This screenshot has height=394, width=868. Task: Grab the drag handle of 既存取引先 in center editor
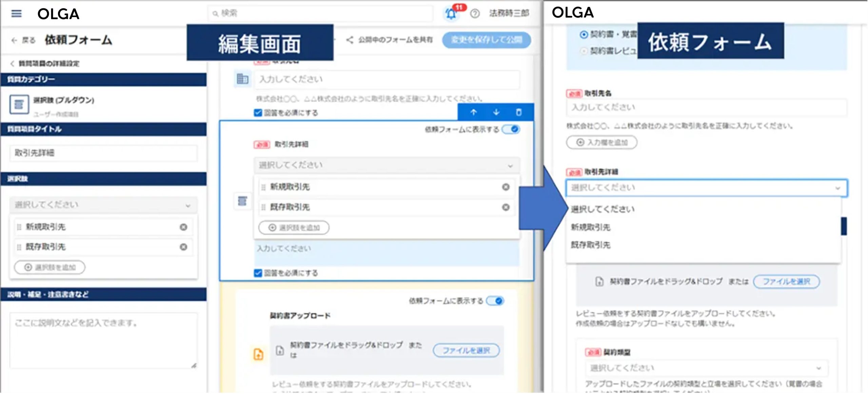tap(263, 207)
